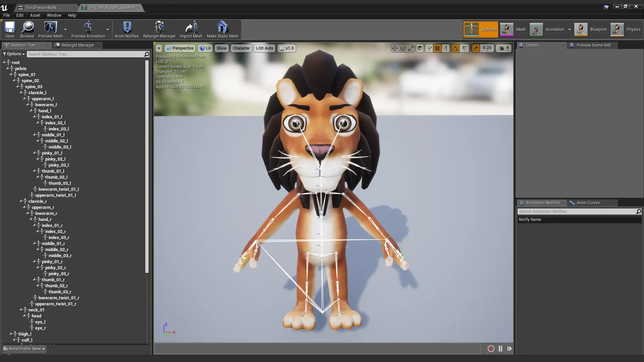This screenshot has width=644, height=362.
Task: Switch to the ThirdPersonWalk tab
Action: tap(45, 7)
